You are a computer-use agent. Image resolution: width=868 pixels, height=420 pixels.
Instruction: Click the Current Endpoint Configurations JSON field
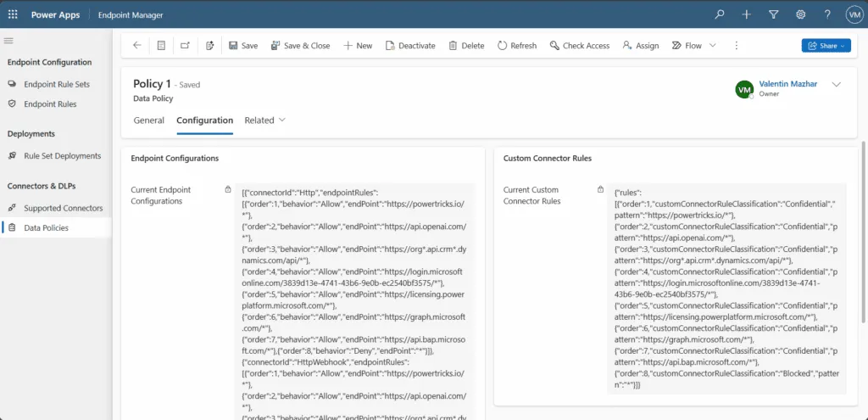point(355,301)
